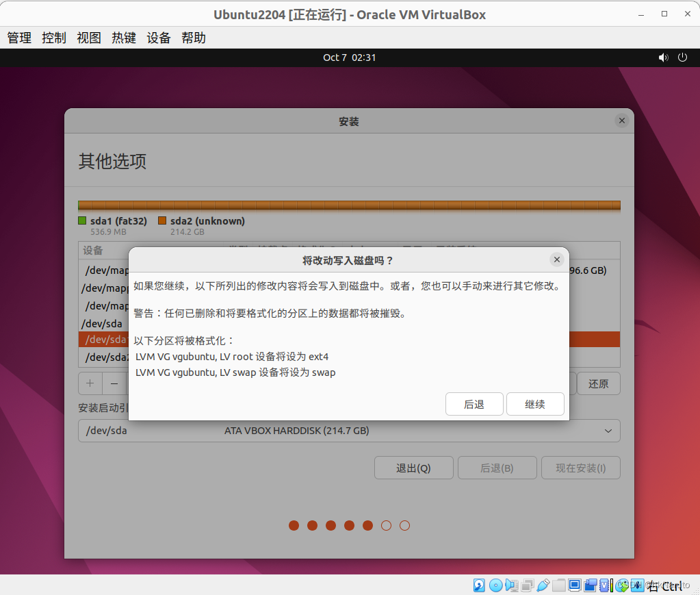Close the 将改动写入磁盘吗 confirmation dialog
This screenshot has width=700, height=595.
tap(557, 259)
